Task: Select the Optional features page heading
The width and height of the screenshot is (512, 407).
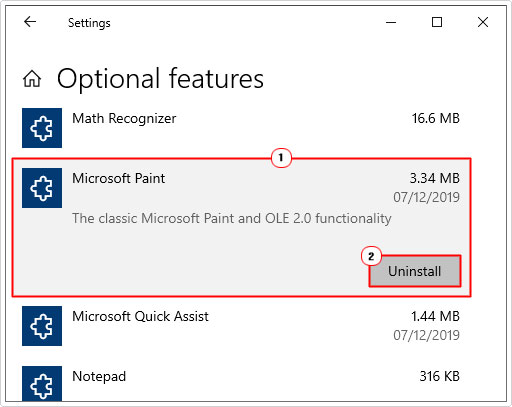Action: click(160, 79)
